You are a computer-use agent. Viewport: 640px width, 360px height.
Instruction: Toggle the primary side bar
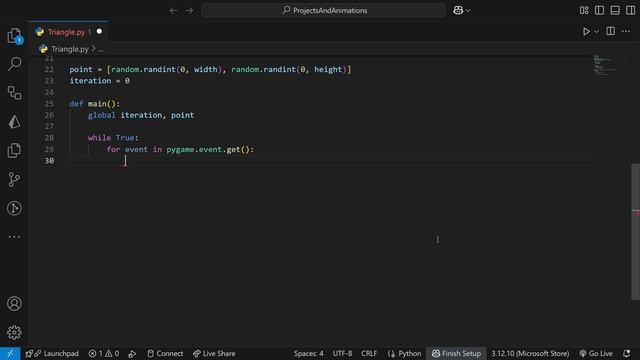pyautogui.click(x=599, y=10)
